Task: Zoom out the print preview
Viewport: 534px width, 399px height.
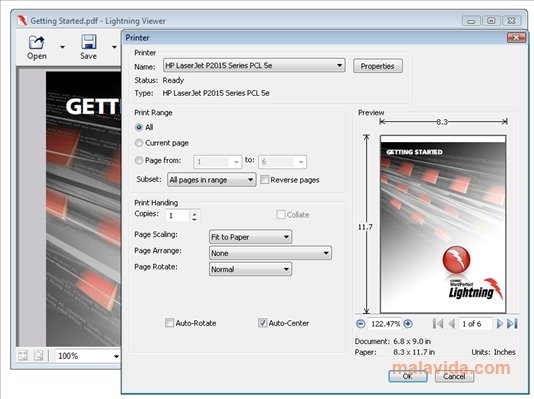Action: tap(360, 324)
